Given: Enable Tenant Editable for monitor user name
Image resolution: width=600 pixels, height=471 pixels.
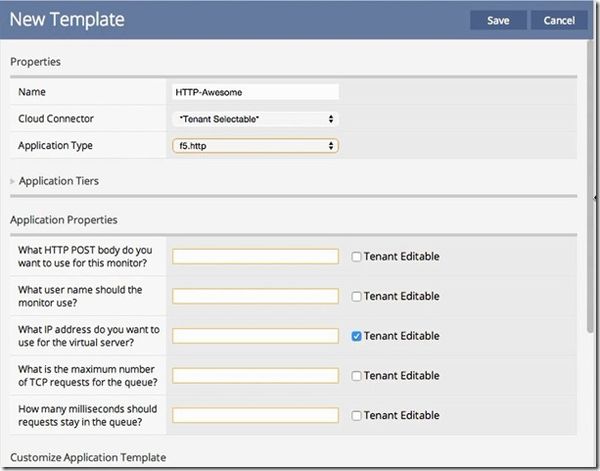Looking at the screenshot, I should pos(357,296).
